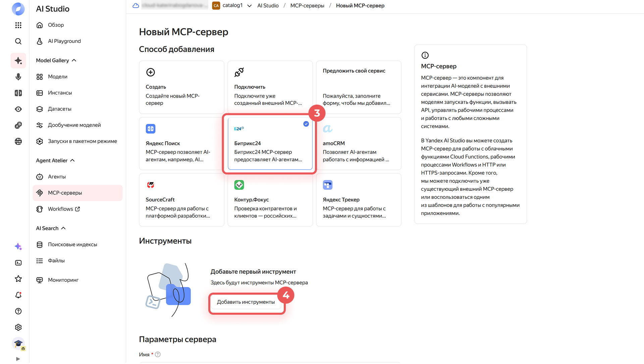Image resolution: width=644 pixels, height=364 pixels.
Task: Open the help question mark icon
Action: coord(18,311)
